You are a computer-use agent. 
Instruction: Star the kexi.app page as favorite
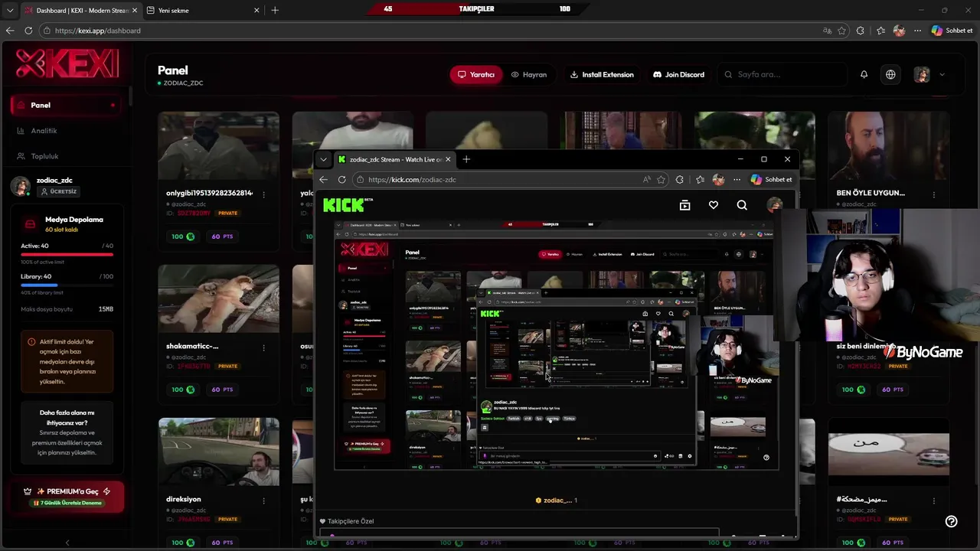(841, 31)
